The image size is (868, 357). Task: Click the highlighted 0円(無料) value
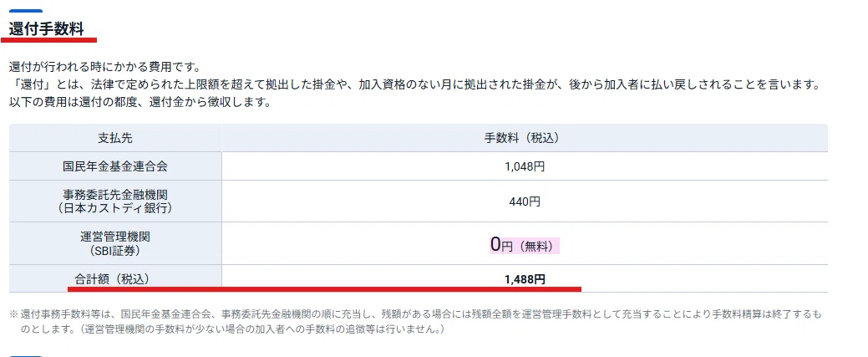point(525,245)
